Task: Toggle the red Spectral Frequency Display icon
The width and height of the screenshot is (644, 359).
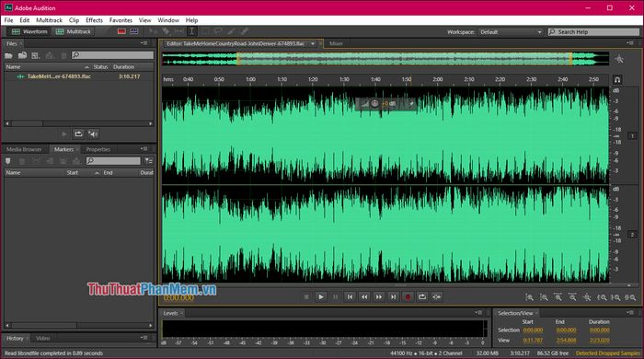Action: pos(121,31)
